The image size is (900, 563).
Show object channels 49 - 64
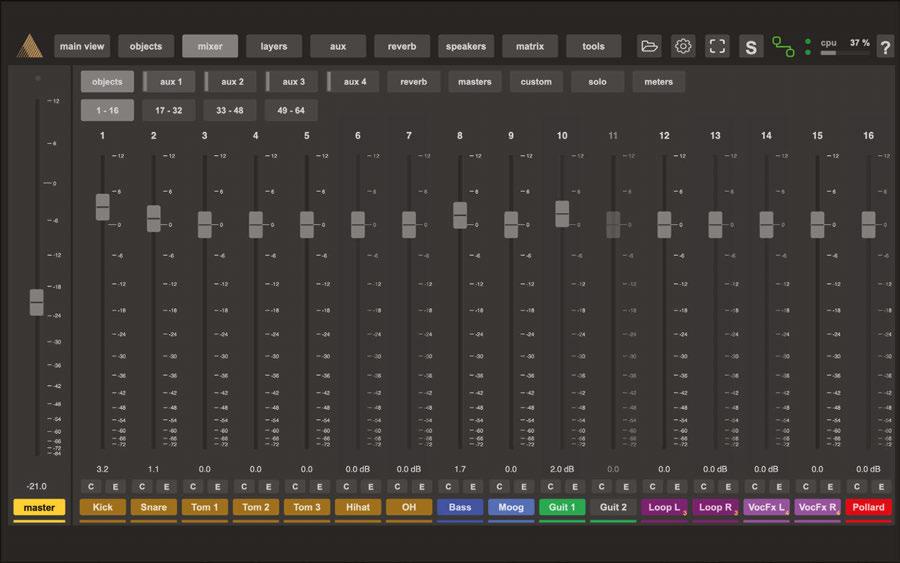tap(291, 110)
